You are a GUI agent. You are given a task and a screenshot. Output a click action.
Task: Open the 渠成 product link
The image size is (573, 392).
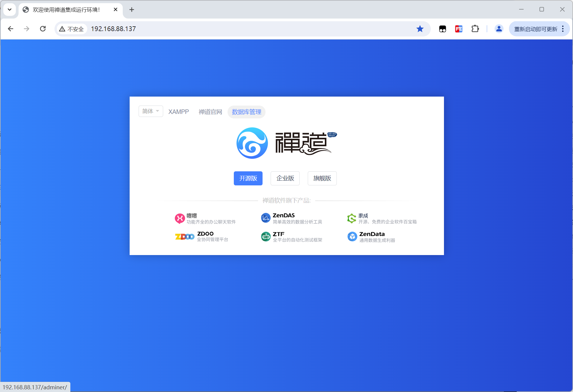(x=363, y=216)
